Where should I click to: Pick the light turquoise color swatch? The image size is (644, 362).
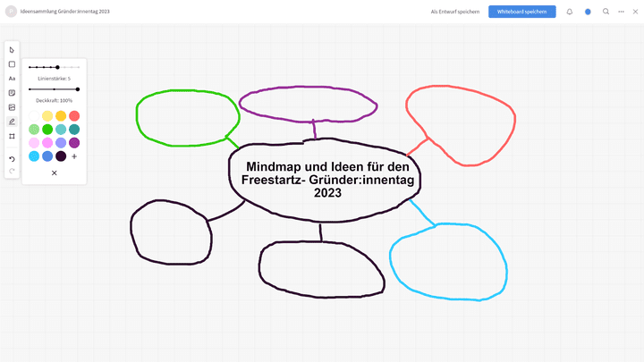[61, 130]
